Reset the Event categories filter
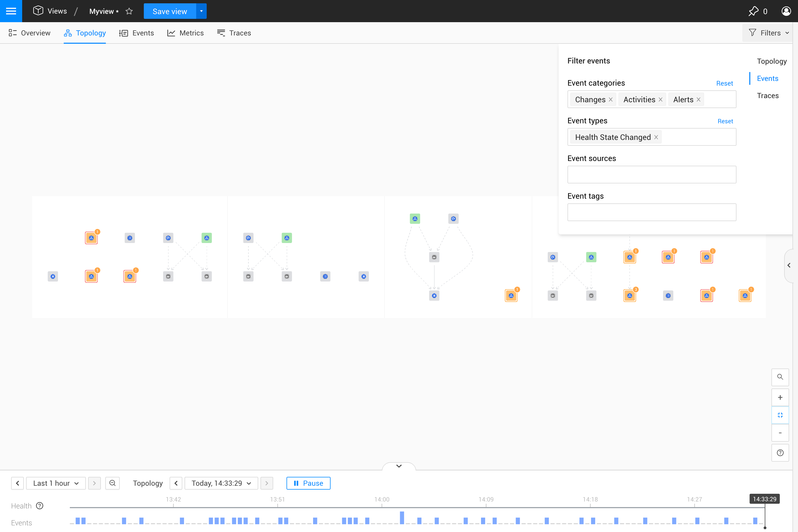The width and height of the screenshot is (798, 532). point(724,83)
